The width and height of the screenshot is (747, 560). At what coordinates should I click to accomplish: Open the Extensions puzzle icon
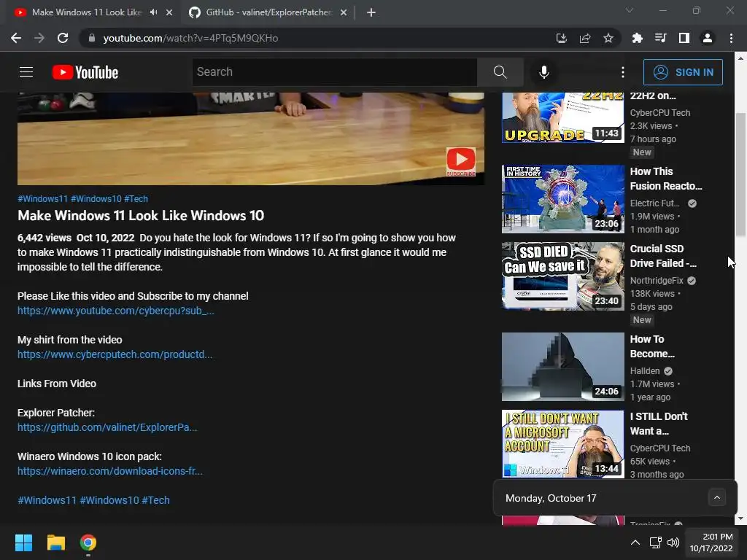click(x=637, y=38)
